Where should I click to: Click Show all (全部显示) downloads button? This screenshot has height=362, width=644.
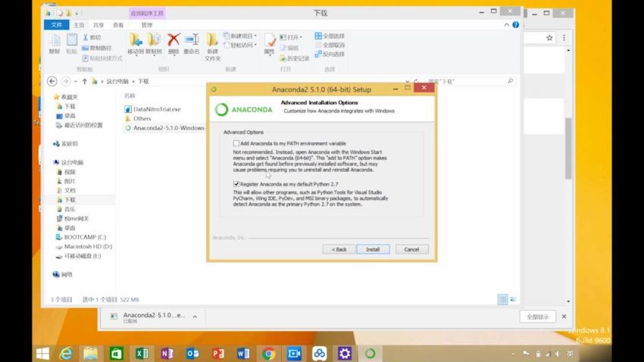538,317
